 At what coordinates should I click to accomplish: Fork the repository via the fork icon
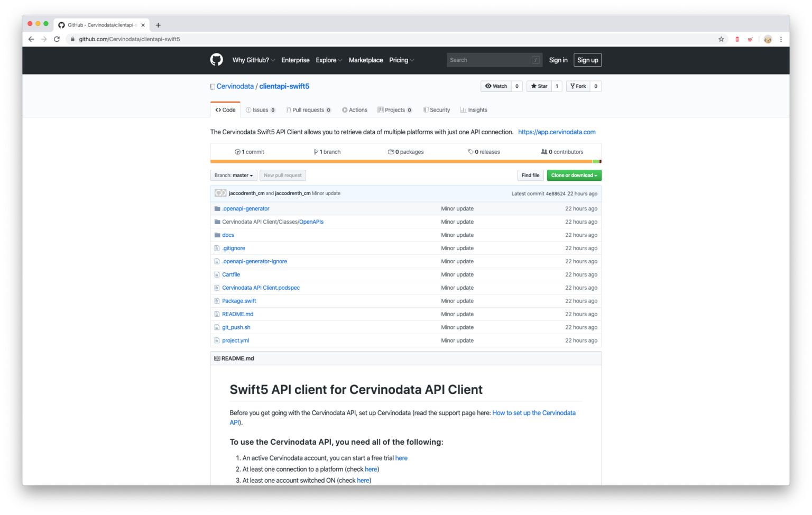coord(573,86)
